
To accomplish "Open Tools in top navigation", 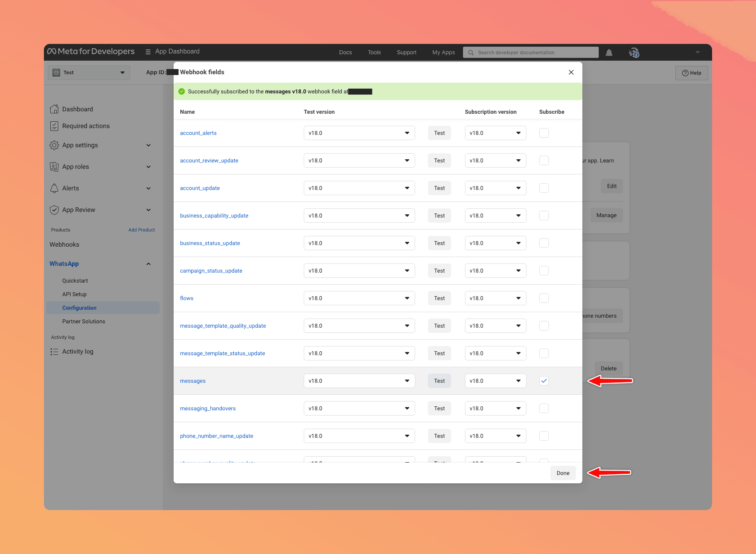I will click(x=374, y=52).
